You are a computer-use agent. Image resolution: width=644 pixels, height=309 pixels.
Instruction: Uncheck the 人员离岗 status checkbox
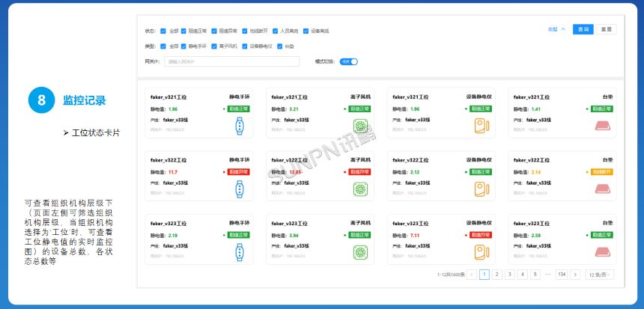point(276,31)
